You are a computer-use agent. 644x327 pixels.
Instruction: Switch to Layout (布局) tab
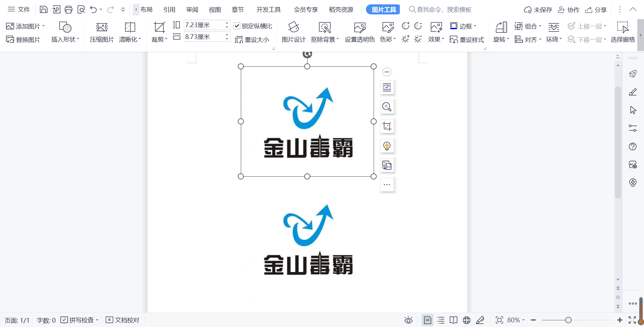tap(147, 10)
